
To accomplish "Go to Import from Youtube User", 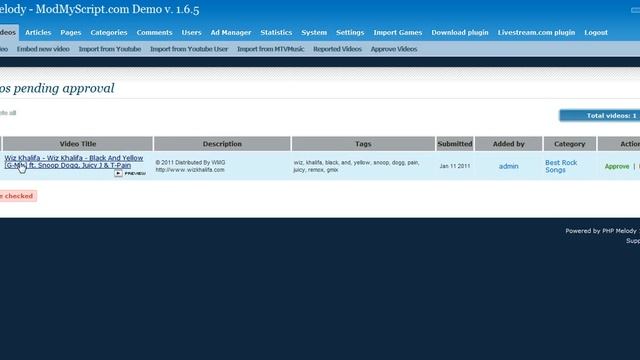I will pyautogui.click(x=189, y=49).
